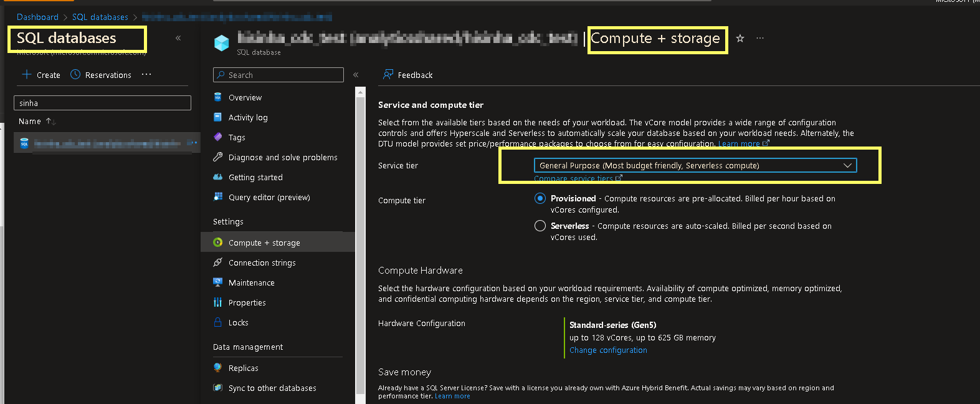980x404 pixels.
Task: Click the Feedback button
Action: click(408, 75)
